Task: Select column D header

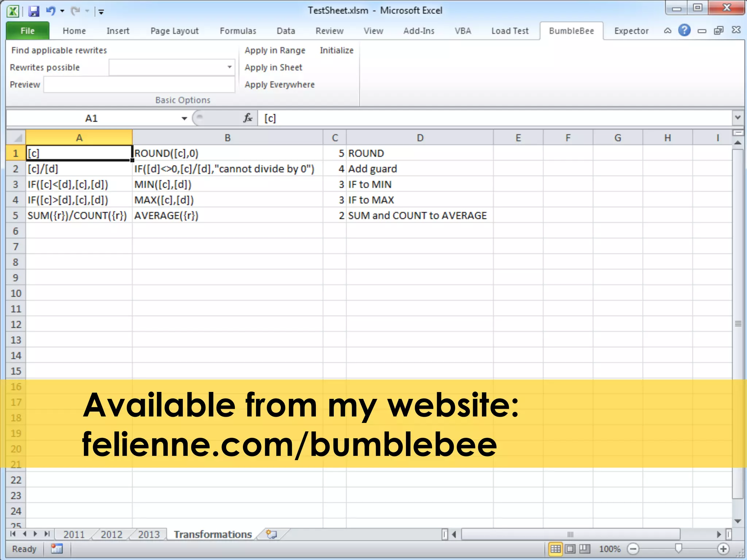Action: click(420, 138)
